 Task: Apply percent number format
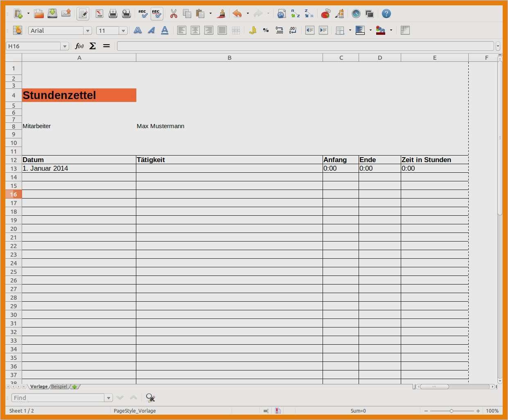tap(266, 30)
